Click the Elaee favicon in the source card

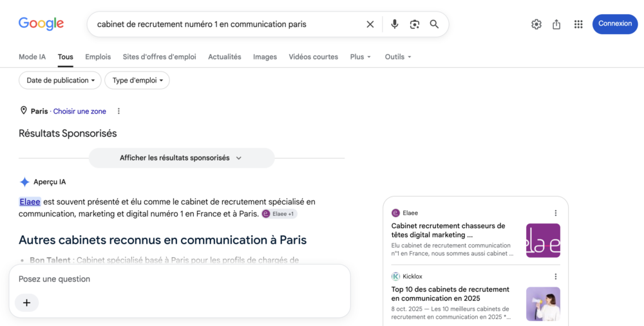395,213
